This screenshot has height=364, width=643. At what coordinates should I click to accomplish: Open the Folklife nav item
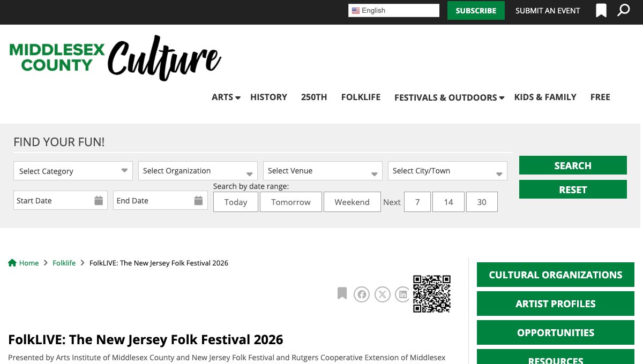click(x=361, y=97)
